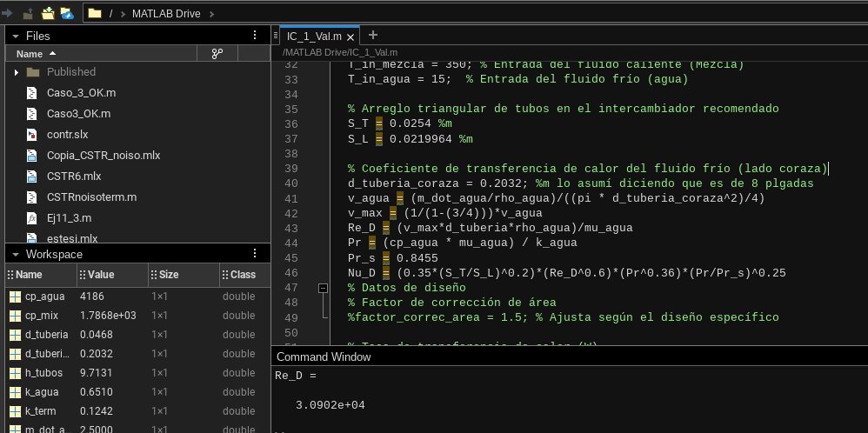
Task: Click the cp_mix value 1.7868e+03
Action: tap(108, 316)
